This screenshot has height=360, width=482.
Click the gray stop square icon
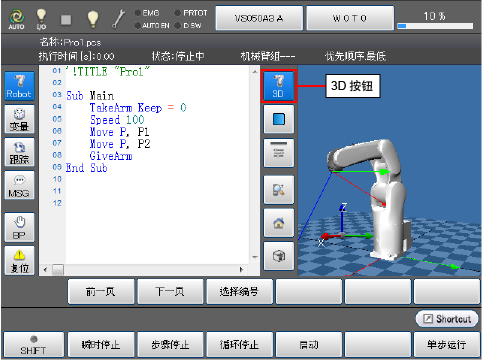click(x=66, y=19)
